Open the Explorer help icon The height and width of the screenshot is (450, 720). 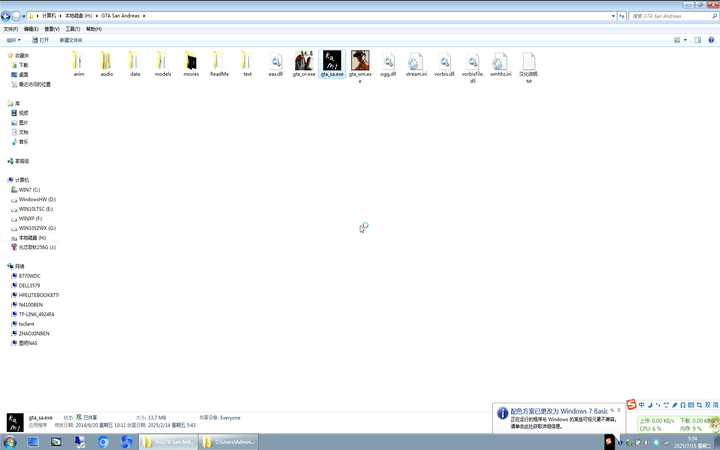coord(711,40)
